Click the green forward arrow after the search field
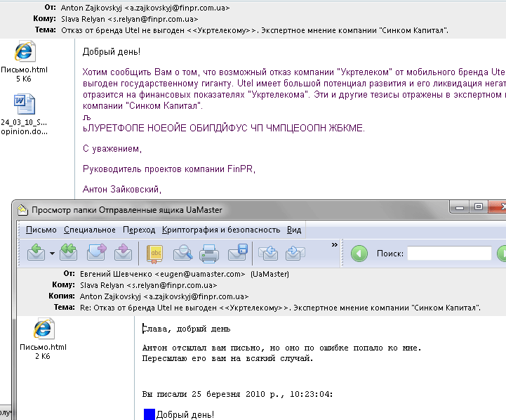The height and width of the screenshot is (420, 506). tap(502, 254)
